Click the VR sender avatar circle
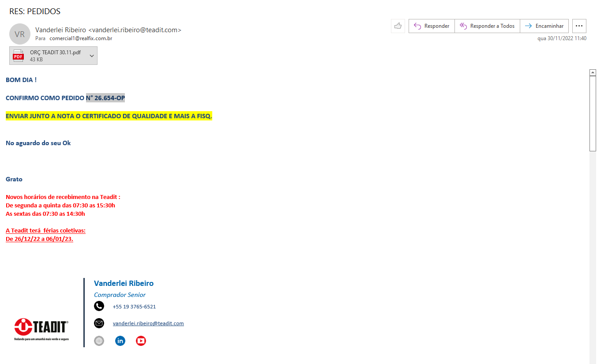597x364 pixels. coord(19,34)
